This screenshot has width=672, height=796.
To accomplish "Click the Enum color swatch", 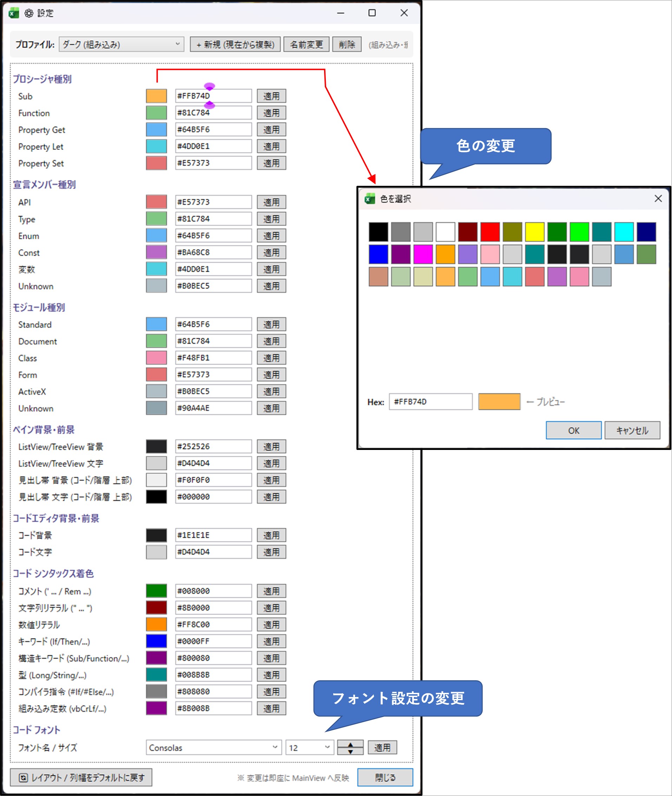I will [156, 236].
